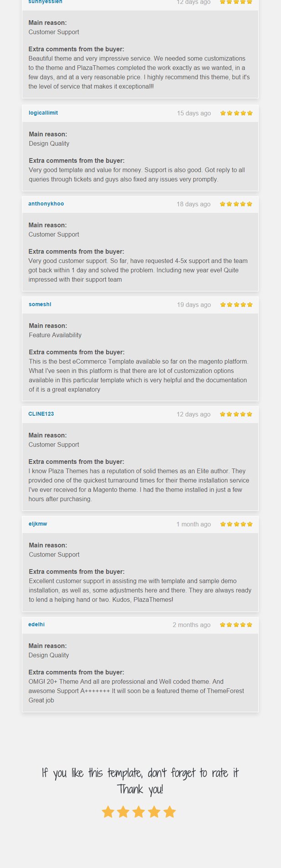The image size is (281, 868).
Task: Click the '2 months ago' timestamp
Action: (192, 625)
